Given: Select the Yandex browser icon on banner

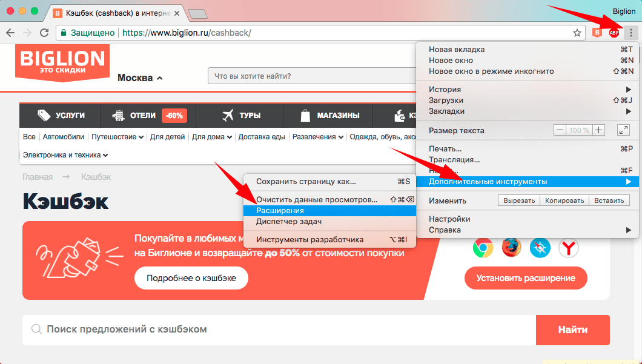Looking at the screenshot, I should (x=568, y=248).
